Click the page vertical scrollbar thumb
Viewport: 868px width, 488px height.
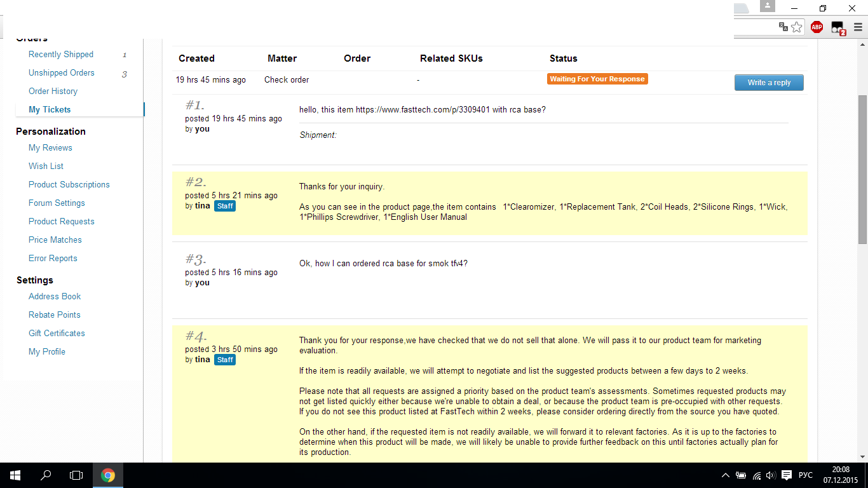[862, 170]
